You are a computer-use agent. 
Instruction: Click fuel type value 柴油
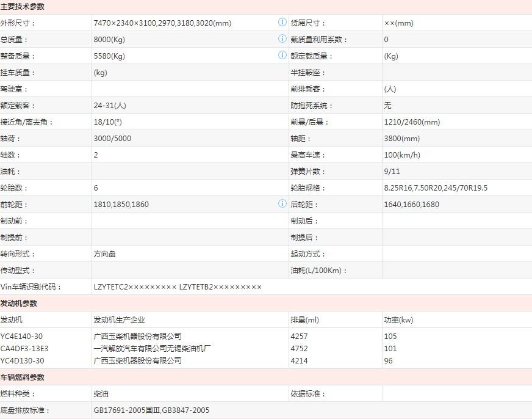[x=101, y=394]
